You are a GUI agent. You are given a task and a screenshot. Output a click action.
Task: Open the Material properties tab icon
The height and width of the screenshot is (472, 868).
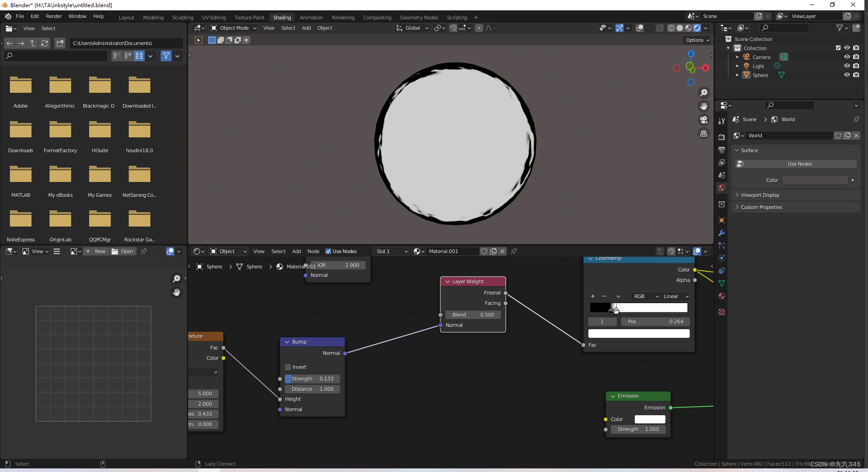(x=722, y=296)
